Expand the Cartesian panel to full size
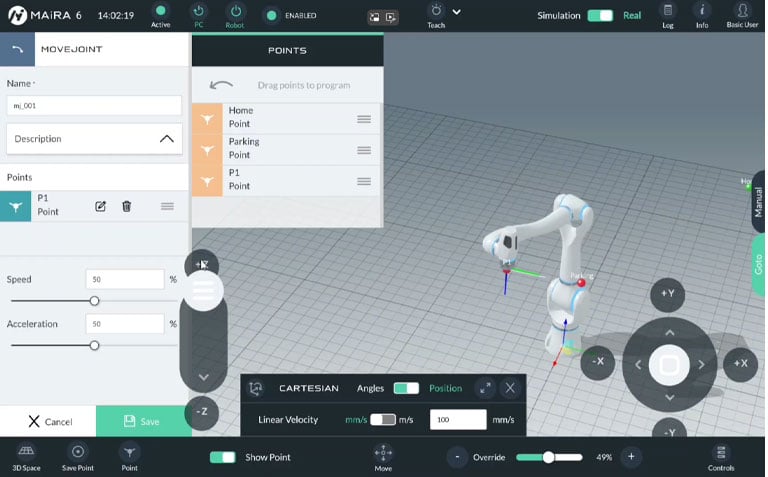This screenshot has width=768, height=477. pyautogui.click(x=484, y=388)
